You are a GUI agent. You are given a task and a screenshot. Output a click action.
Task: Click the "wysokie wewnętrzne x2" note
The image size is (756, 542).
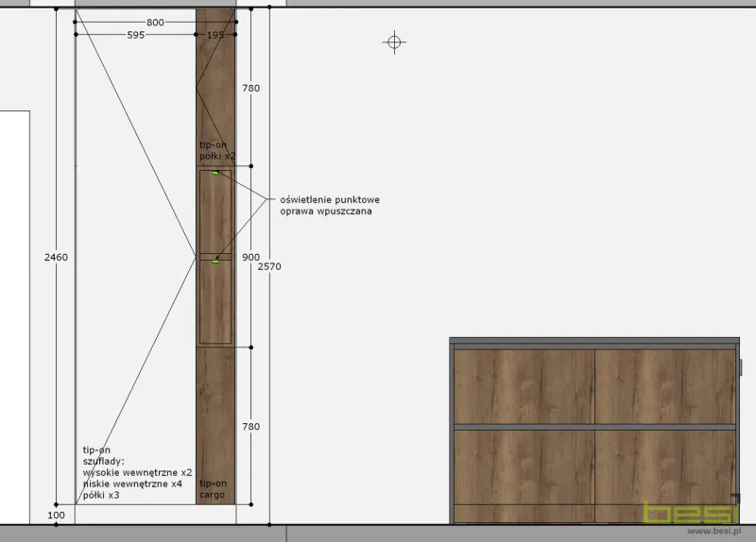click(x=137, y=473)
